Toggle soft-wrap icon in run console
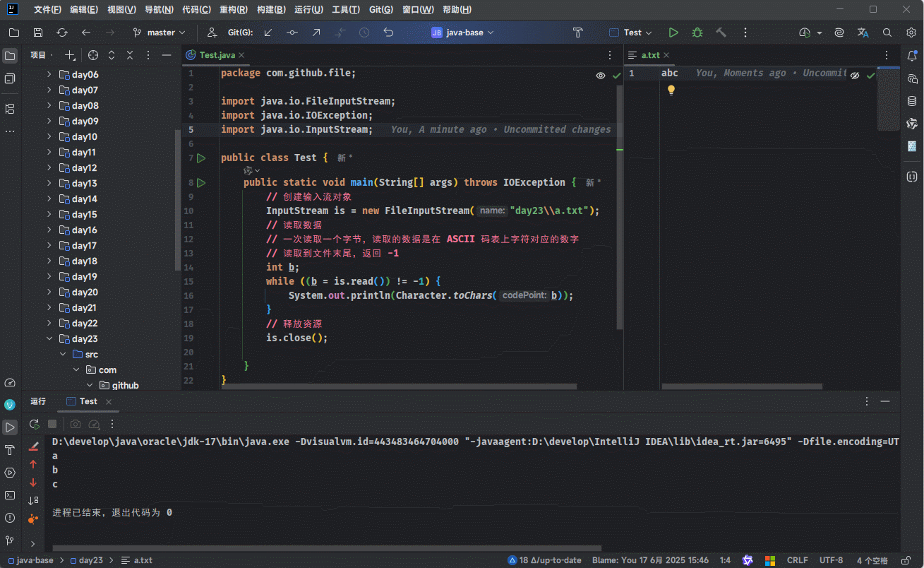The width and height of the screenshot is (924, 568). (x=33, y=501)
